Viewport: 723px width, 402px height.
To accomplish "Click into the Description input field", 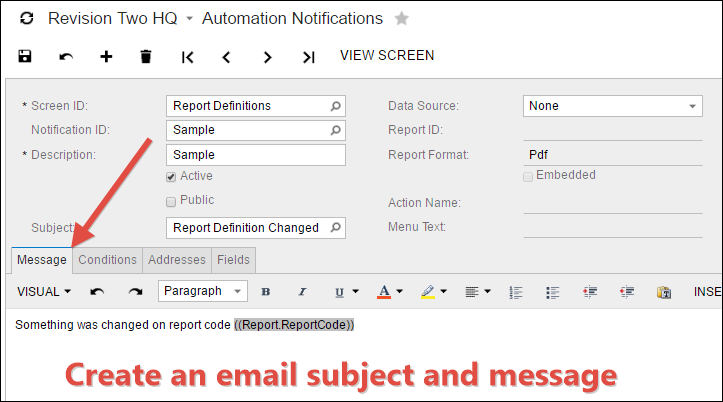I will [255, 155].
